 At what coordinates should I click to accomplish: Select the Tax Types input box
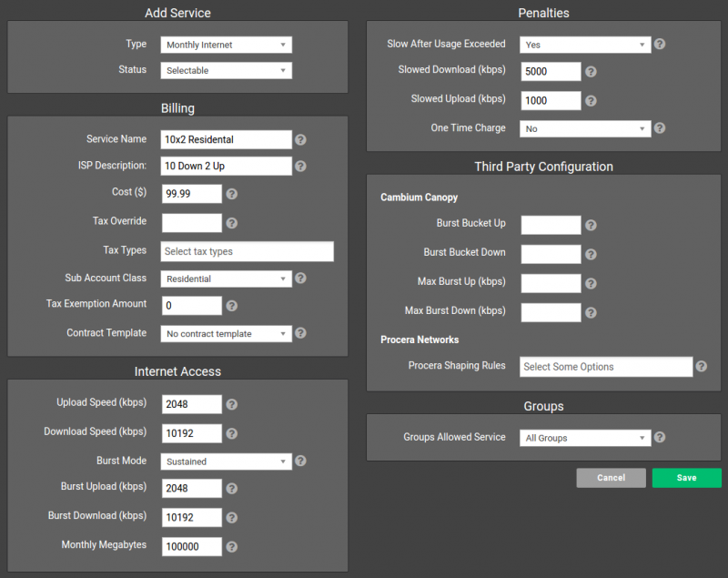click(247, 251)
